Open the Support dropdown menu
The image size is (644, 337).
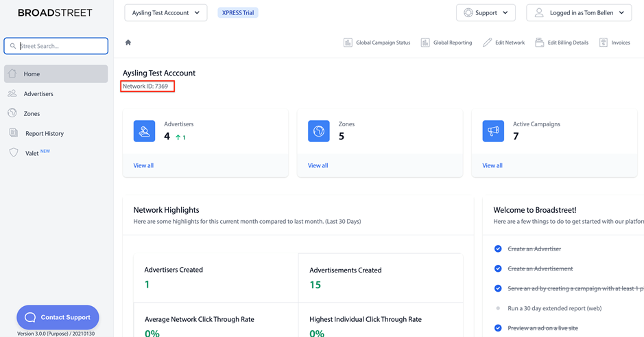click(486, 13)
